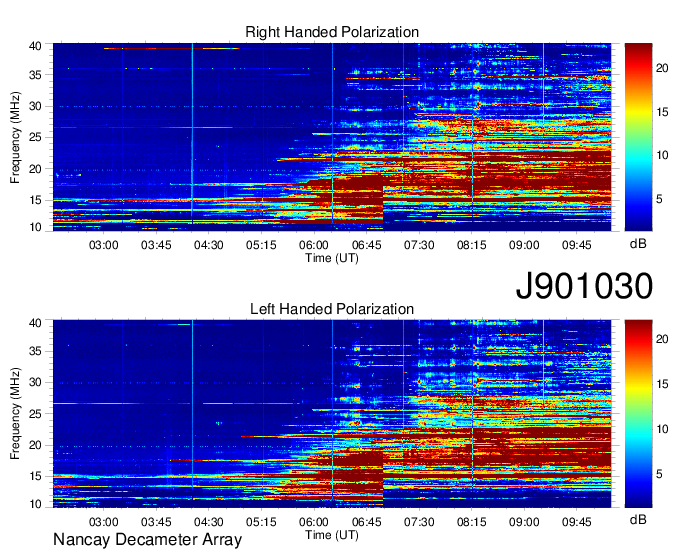This screenshot has width=680, height=552.
Task: Click the '30' frequency tick on Left Handed plot
Action: pyautogui.click(x=35, y=382)
